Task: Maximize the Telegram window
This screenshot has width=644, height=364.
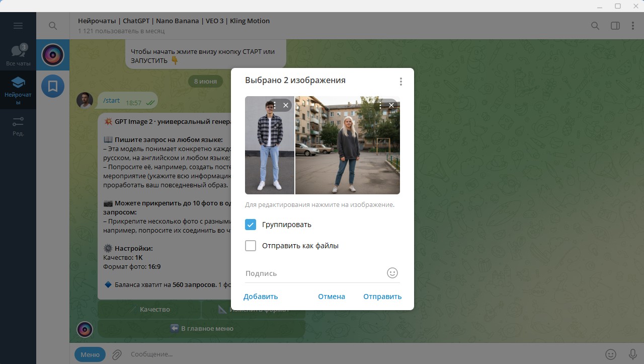Action: point(618,6)
